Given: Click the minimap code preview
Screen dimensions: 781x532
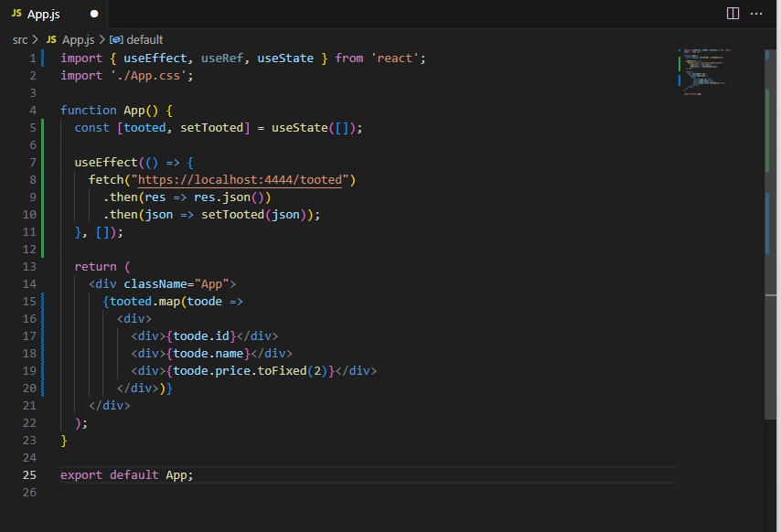Looking at the screenshot, I should 704,71.
